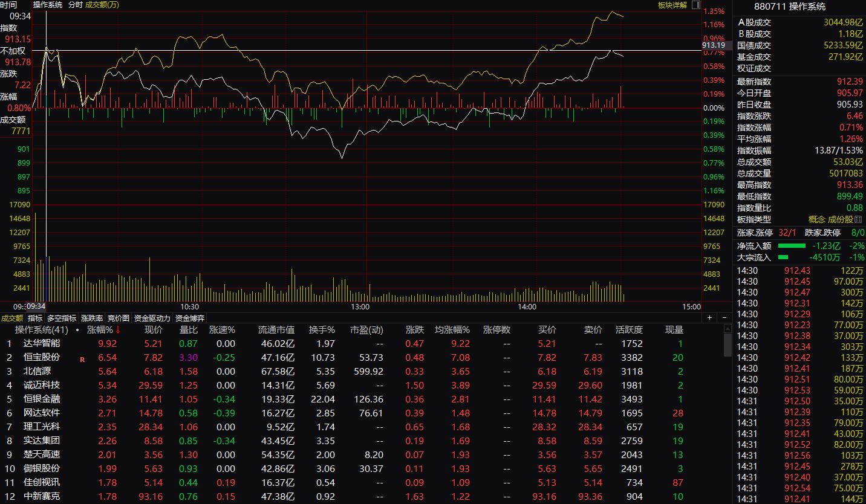The width and height of the screenshot is (866, 504).
Task: Switch to the 多空指标 tab
Action: tap(62, 318)
